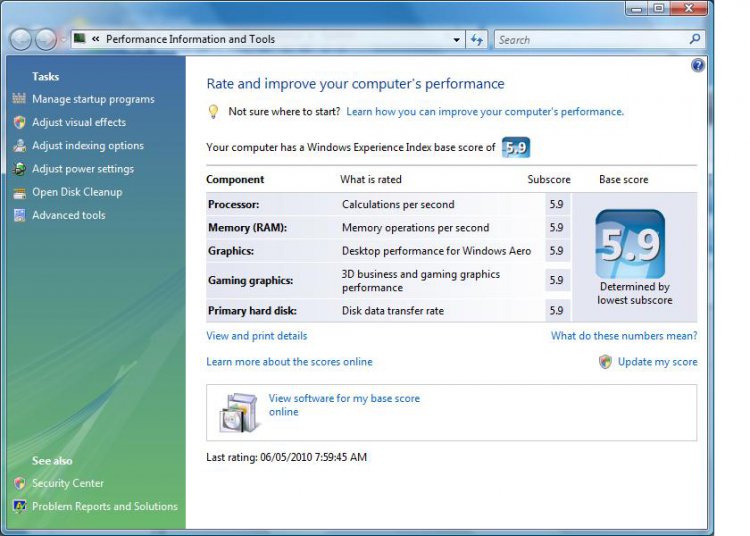Click View software for my base score online
This screenshot has width=750, height=536.
(344, 405)
